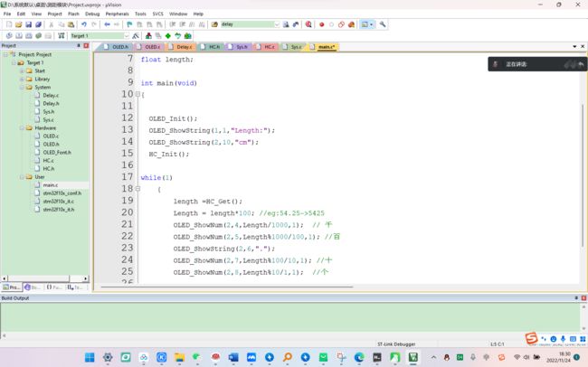Open the window layout selector button
The width and height of the screenshot is (588, 367).
pyautogui.click(x=366, y=24)
